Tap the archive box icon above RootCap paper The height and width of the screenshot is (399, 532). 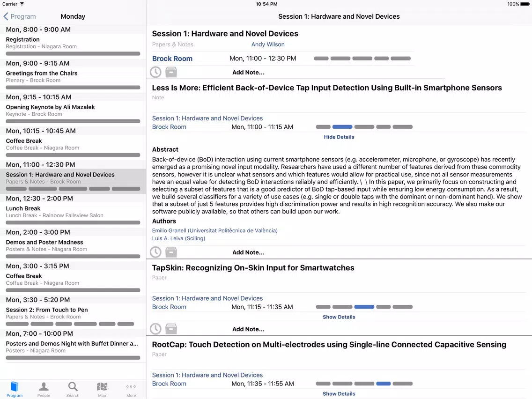(171, 329)
